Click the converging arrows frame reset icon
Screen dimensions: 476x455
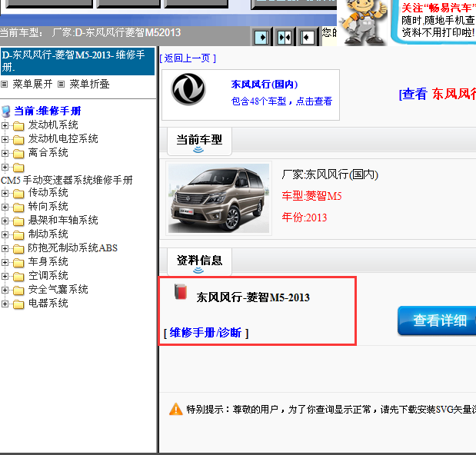pos(285,38)
